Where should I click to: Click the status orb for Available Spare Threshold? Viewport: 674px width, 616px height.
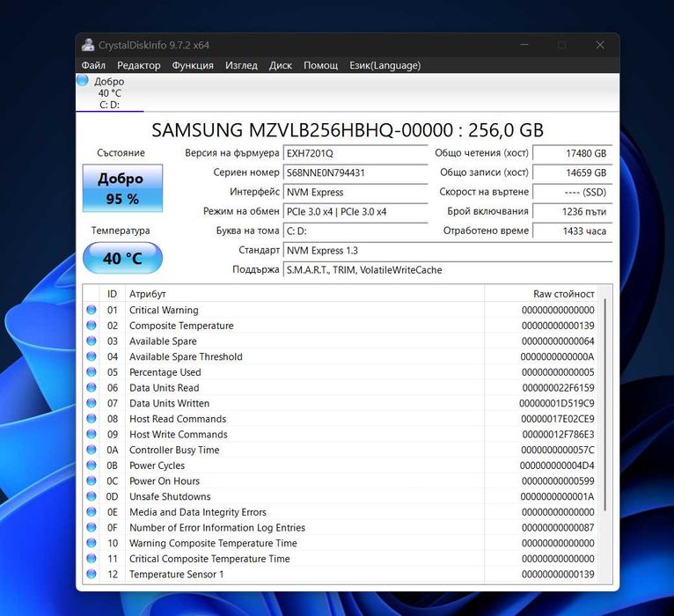[92, 356]
